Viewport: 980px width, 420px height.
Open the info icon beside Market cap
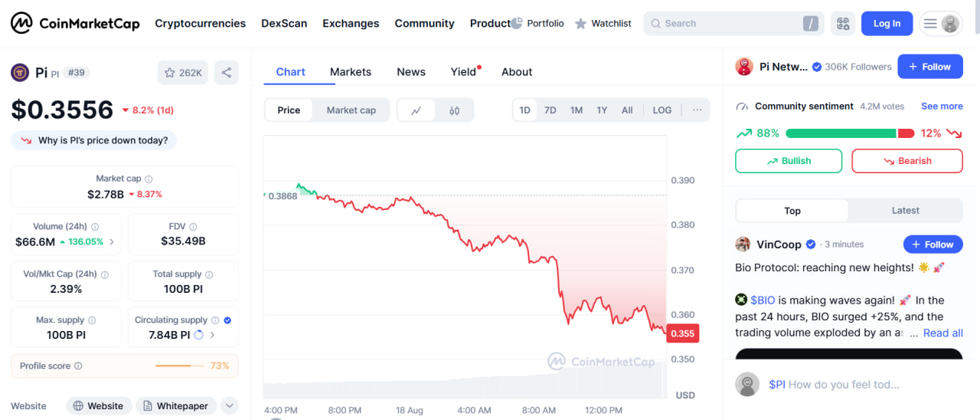coord(149,179)
